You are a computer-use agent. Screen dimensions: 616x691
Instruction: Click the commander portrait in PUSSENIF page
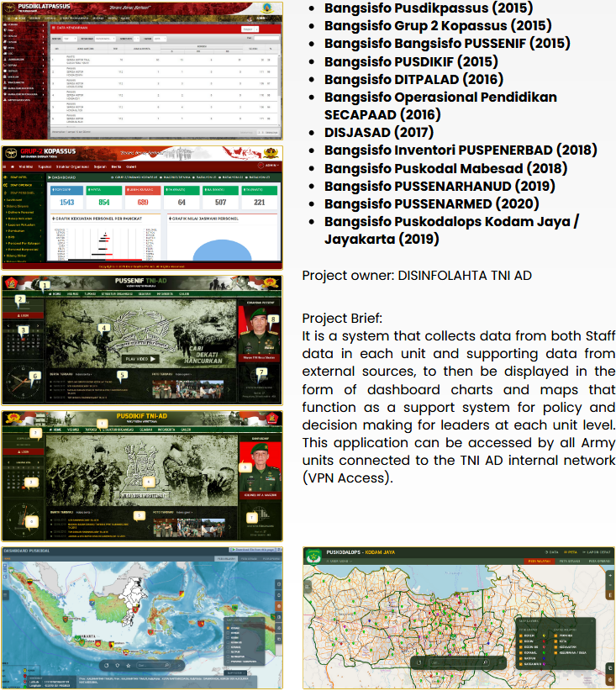pos(259,330)
